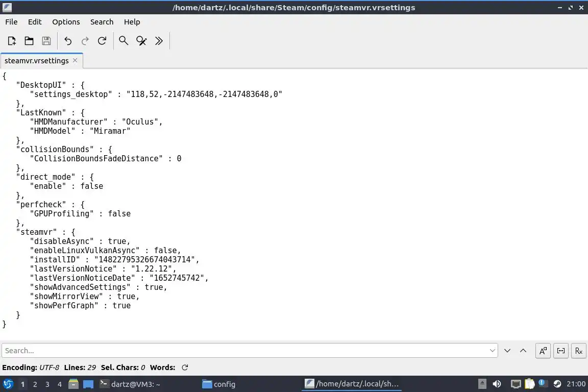Expand the search history dropdown
Image resolution: width=588 pixels, height=392 pixels.
[x=493, y=350]
